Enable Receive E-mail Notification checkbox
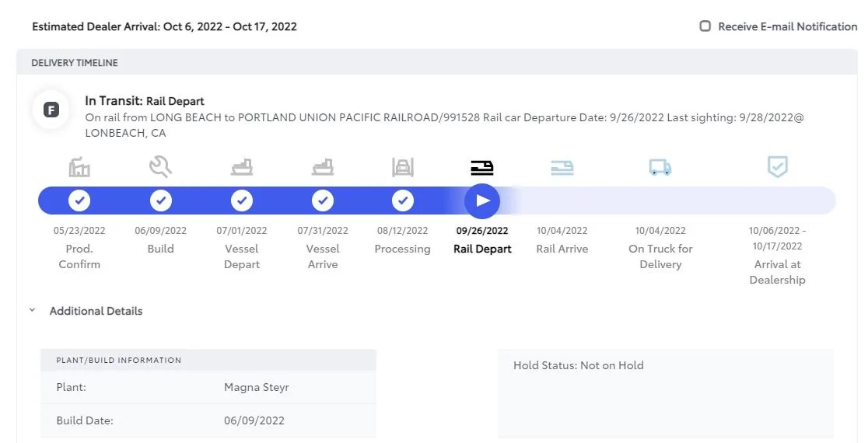Viewport: 868px width, 443px height. (x=705, y=26)
